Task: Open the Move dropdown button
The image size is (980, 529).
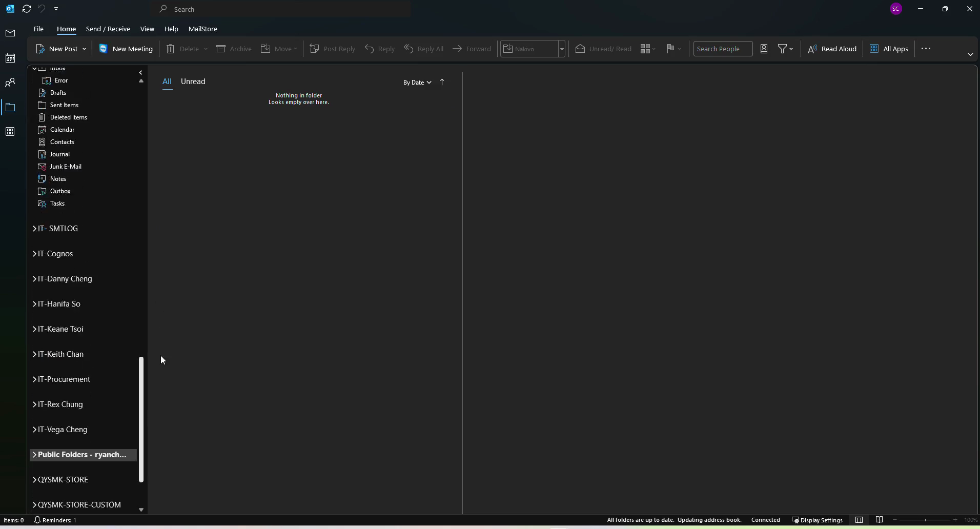Action: click(x=279, y=49)
